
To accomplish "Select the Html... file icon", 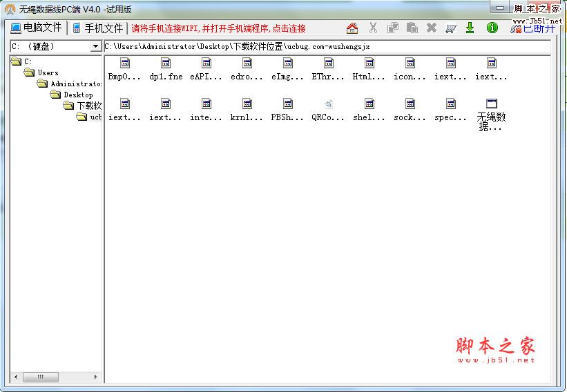I will tap(369, 63).
